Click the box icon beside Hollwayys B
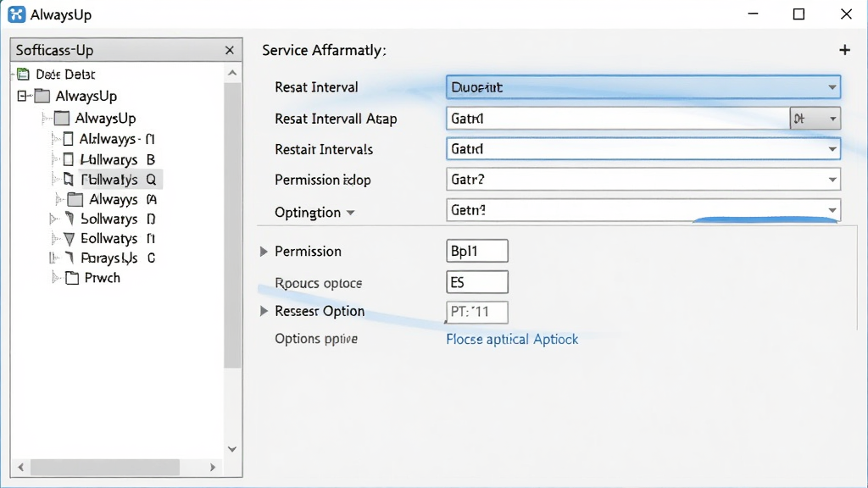The image size is (868, 488). point(68,159)
